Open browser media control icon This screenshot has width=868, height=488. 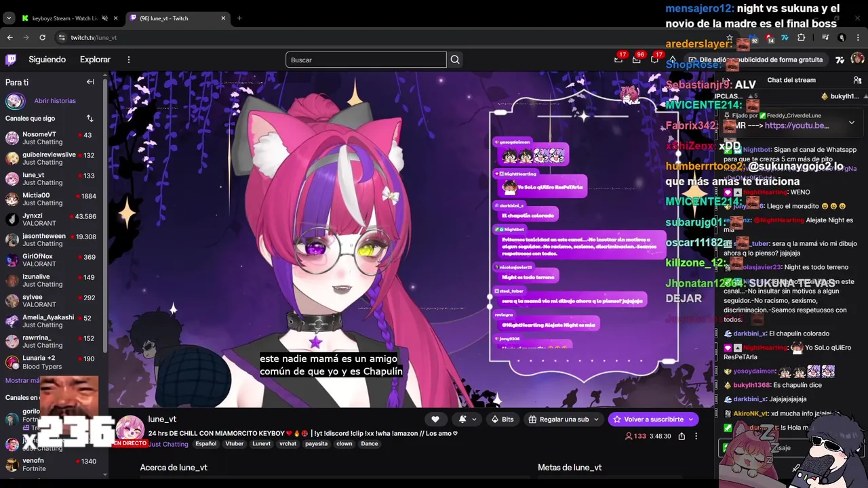(x=825, y=37)
